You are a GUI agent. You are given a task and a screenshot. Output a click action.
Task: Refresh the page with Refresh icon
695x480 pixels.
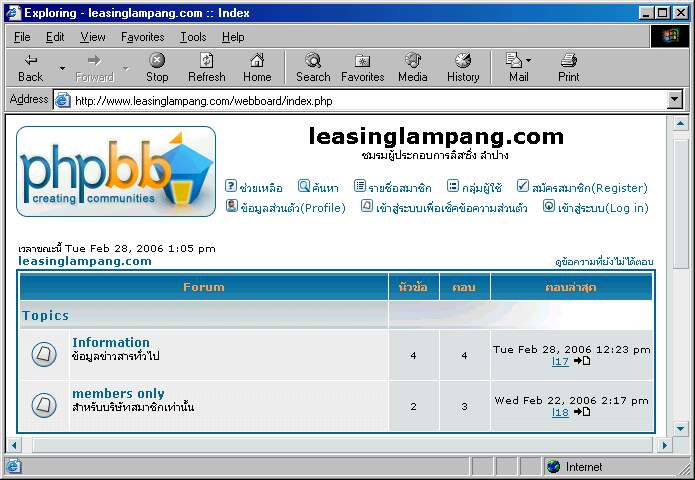[206, 61]
